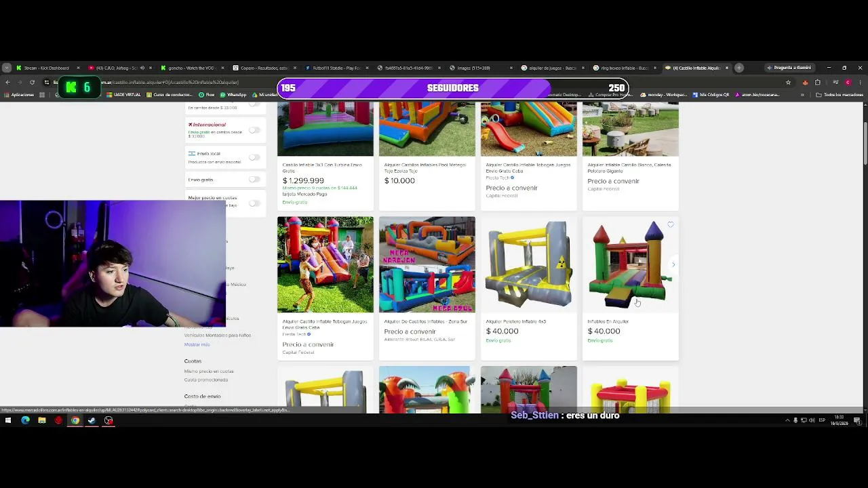Launch Microsoft Edge from the taskbar
The image size is (868, 488).
point(25,420)
